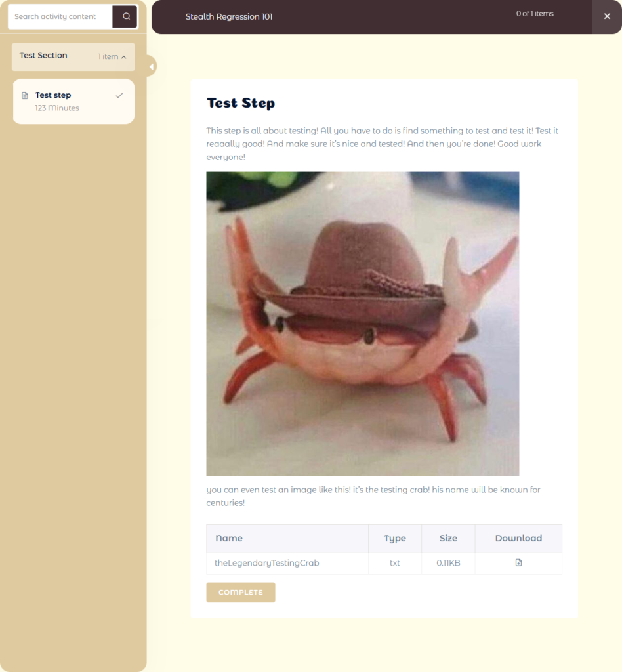The width and height of the screenshot is (622, 672).
Task: Click theLegendaryTestingCrab file name
Action: click(x=267, y=563)
